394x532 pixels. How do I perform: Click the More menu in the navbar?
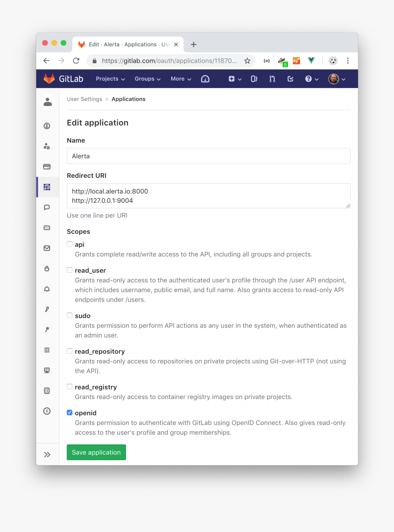coord(181,79)
